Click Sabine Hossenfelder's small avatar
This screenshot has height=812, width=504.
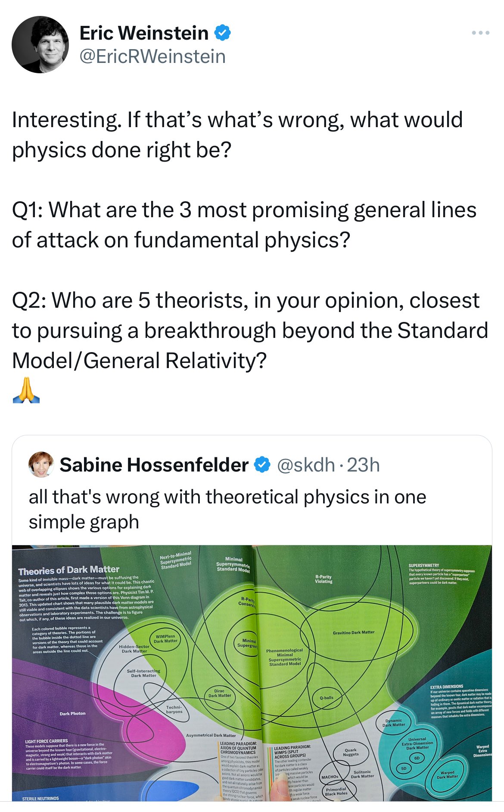coord(40,465)
